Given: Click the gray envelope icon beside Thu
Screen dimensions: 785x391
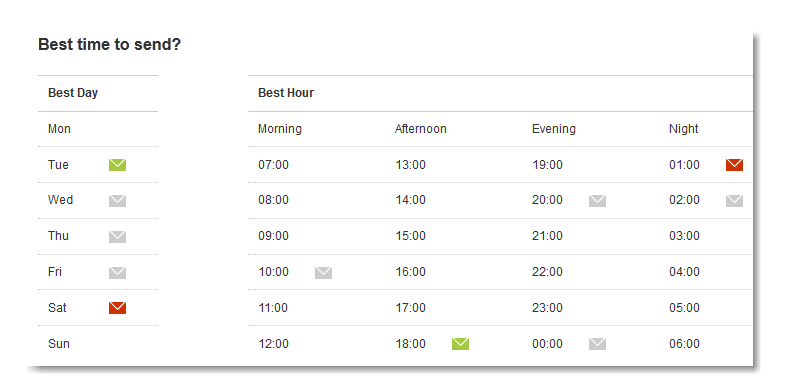Looking at the screenshot, I should (117, 237).
